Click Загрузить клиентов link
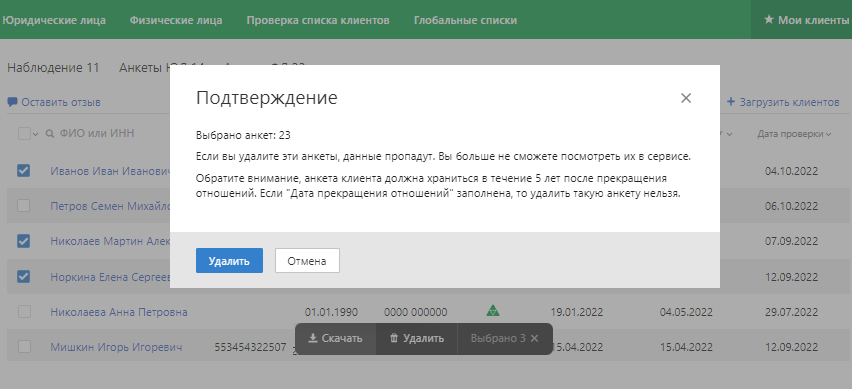The height and width of the screenshot is (389, 852). click(790, 102)
